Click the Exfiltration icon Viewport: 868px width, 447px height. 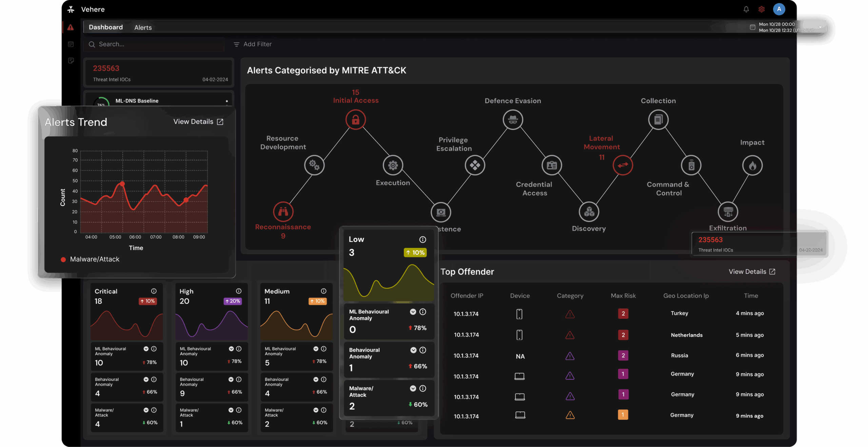(x=728, y=211)
